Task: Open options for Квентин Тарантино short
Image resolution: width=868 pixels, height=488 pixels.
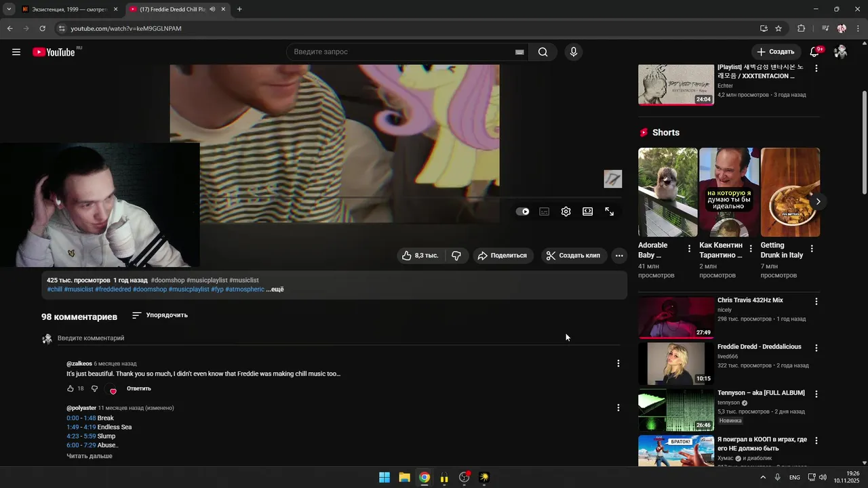Action: coord(751,249)
